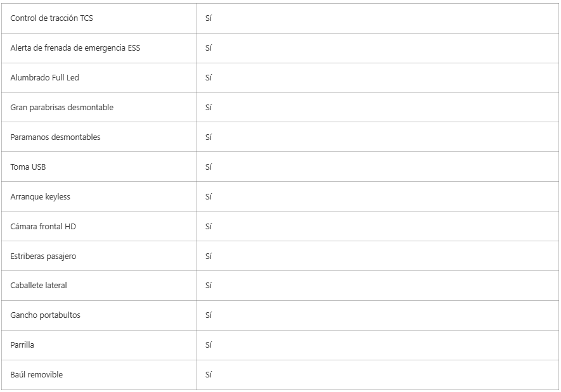
Task: Click the 'Alumbrado Full Led' row label
Action: [44, 78]
